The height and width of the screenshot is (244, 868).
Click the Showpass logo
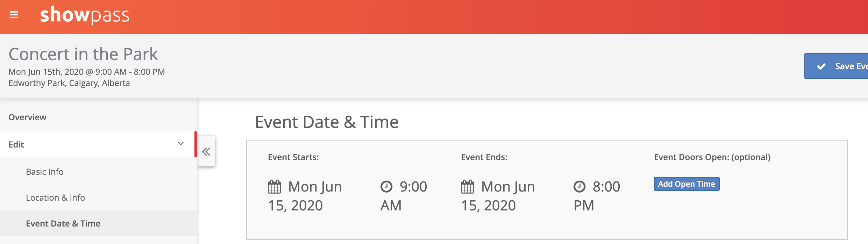pos(85,15)
